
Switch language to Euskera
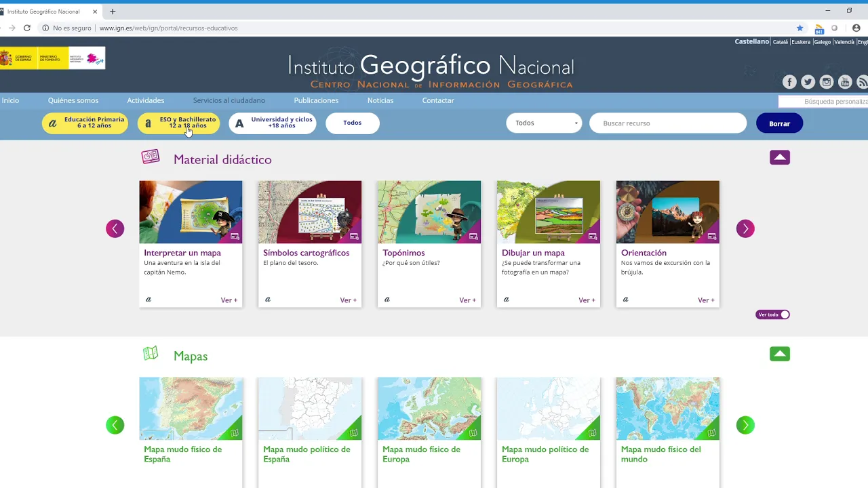(801, 42)
